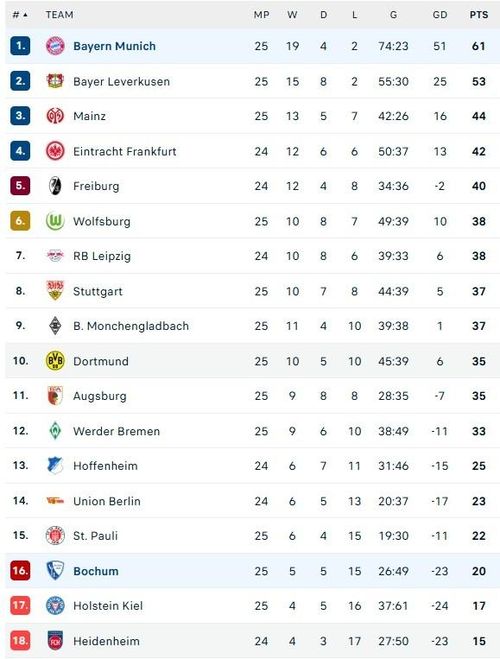This screenshot has height=659, width=500.
Task: Click the Holstein Kiel club badge
Action: coord(55,606)
